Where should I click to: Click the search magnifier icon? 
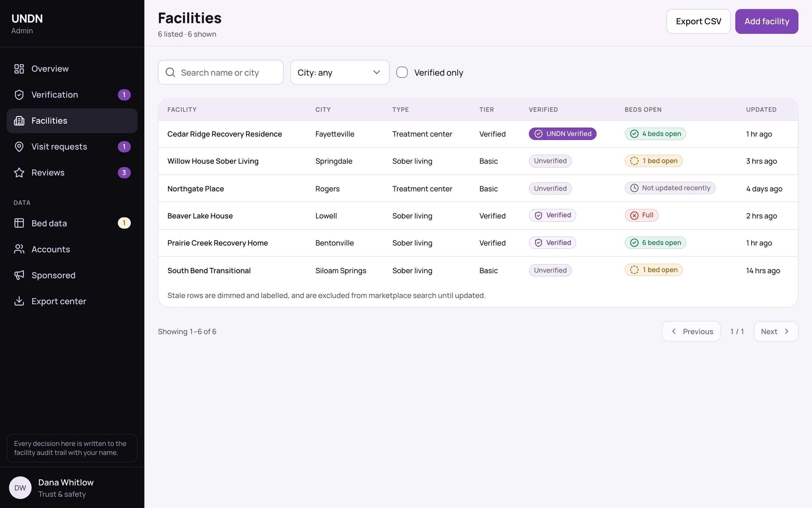coord(170,72)
